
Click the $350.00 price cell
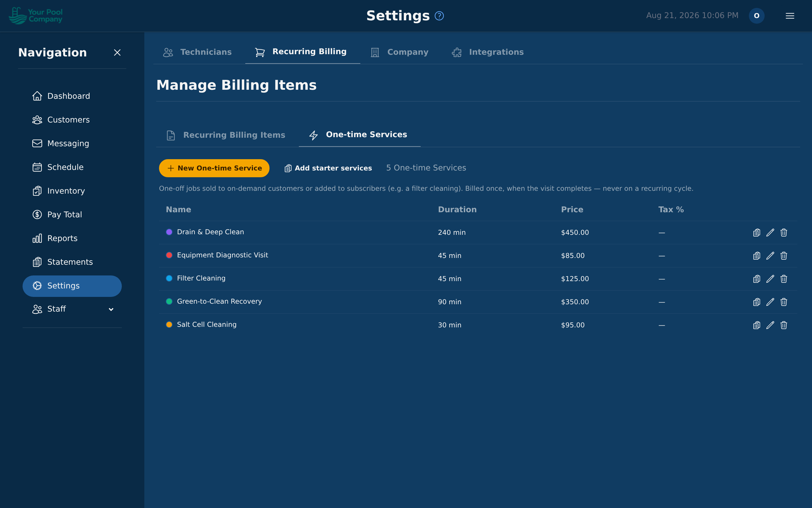pyautogui.click(x=575, y=302)
